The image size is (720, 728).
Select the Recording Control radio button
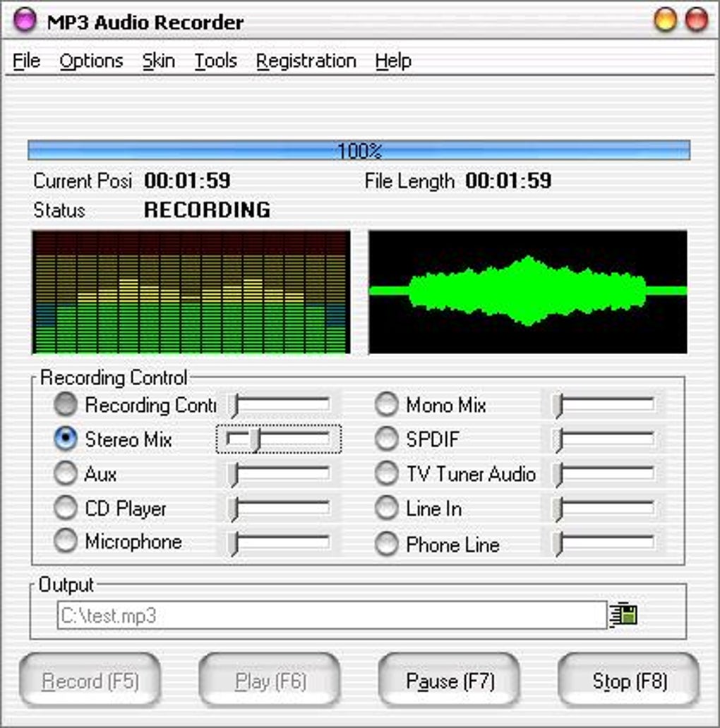(x=66, y=404)
